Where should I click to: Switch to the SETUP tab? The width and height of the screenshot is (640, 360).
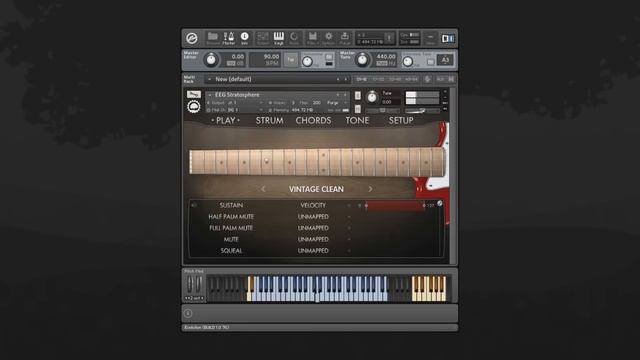click(x=401, y=120)
